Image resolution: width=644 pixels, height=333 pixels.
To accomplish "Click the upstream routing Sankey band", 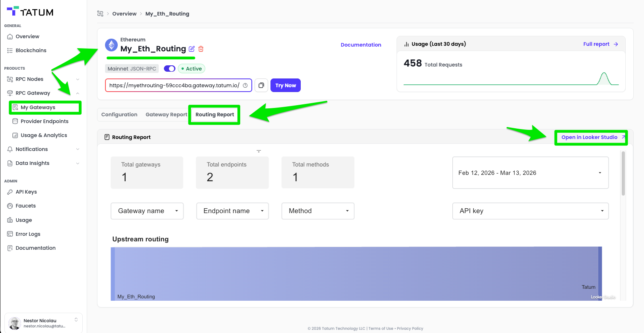I will 356,274.
